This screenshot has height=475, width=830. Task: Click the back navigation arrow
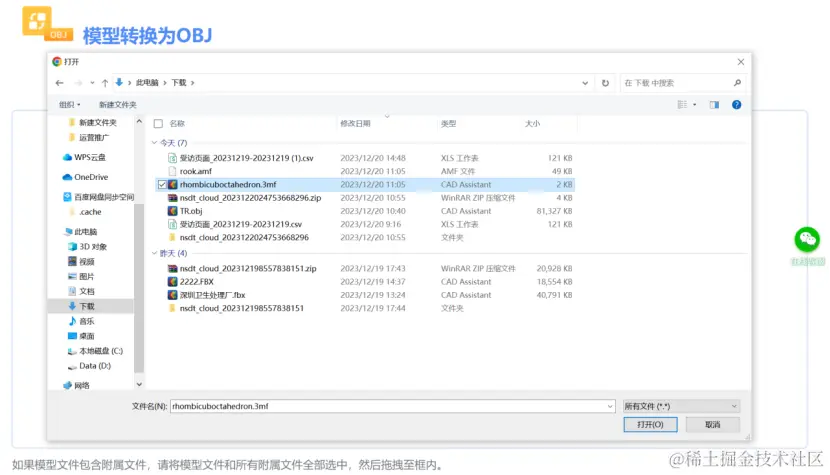pos(59,83)
